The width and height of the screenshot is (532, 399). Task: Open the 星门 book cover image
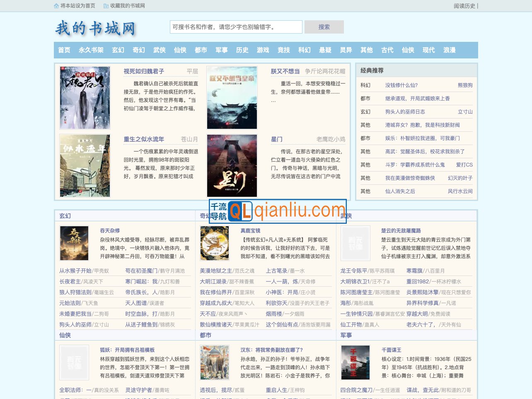(232, 165)
